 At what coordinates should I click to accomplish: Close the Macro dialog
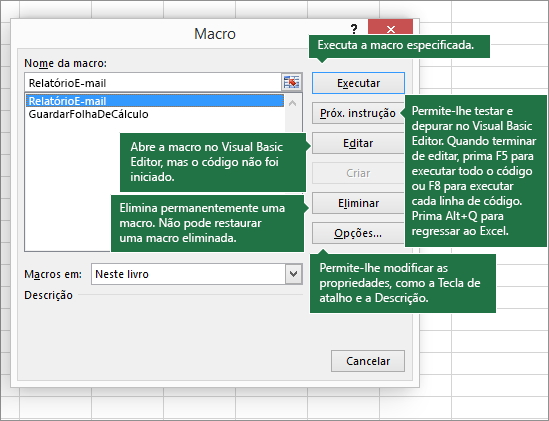pyautogui.click(x=390, y=28)
